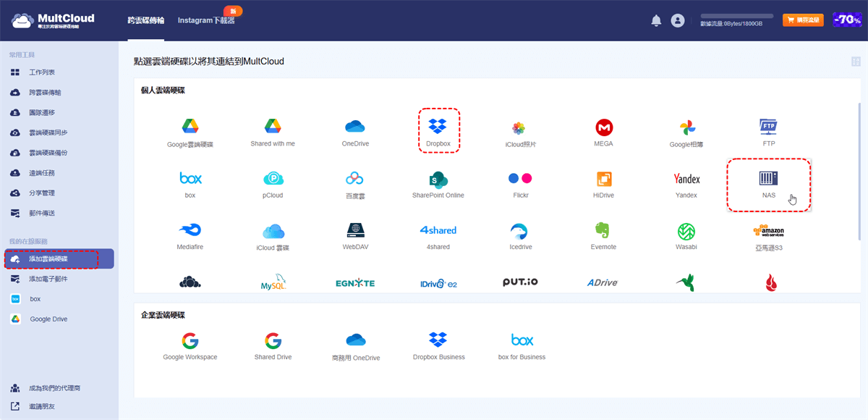This screenshot has width=868, height=420.
Task: Select Wasabi storage
Action: (x=686, y=231)
